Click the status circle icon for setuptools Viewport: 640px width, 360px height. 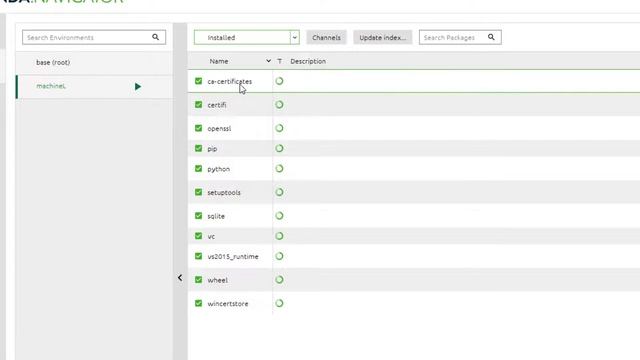279,192
